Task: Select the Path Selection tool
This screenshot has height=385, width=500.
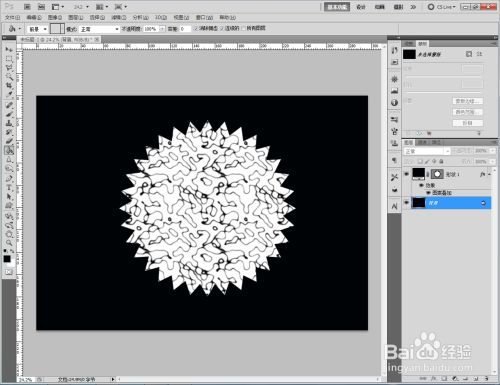Action: [9, 197]
